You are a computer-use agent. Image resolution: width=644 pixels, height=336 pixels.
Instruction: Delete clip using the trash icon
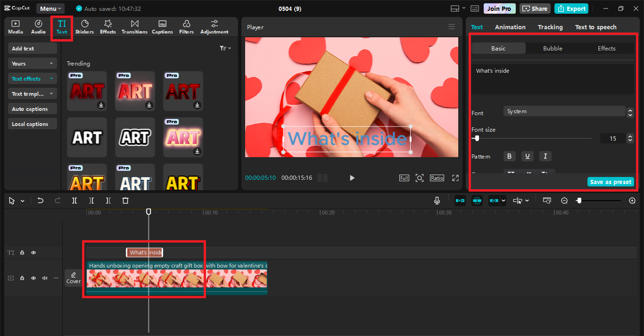click(125, 200)
